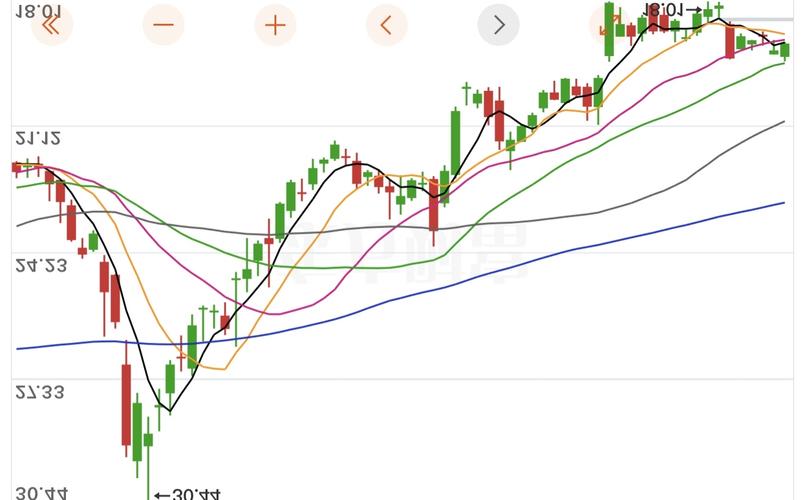Screen dimensions: 805x500
Task: Click the last green candle at right edge
Action: 786,50
